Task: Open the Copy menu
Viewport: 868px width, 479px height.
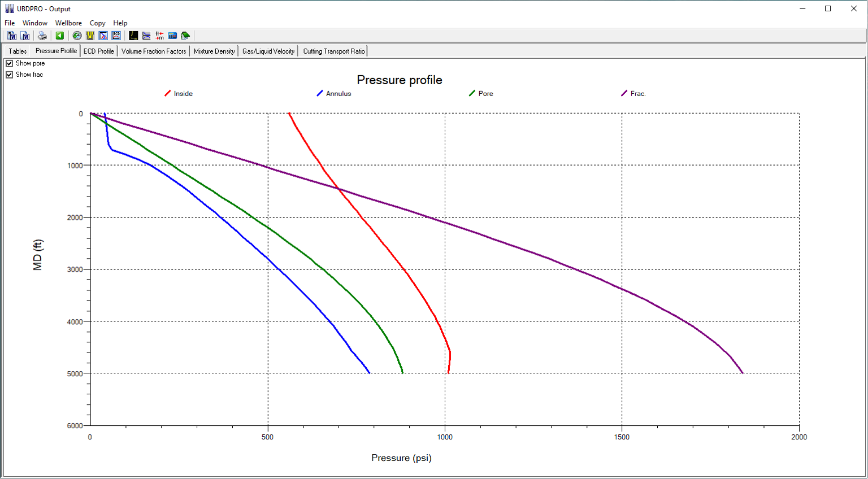Action: (x=97, y=23)
